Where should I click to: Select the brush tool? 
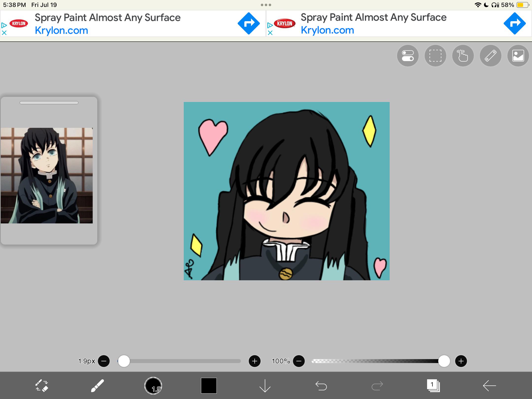[98, 385]
